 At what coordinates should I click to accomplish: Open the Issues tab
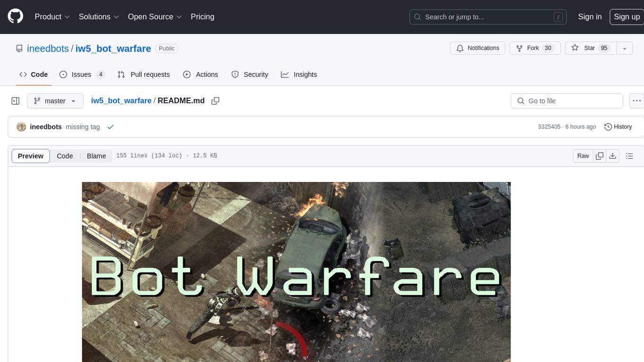(x=82, y=74)
